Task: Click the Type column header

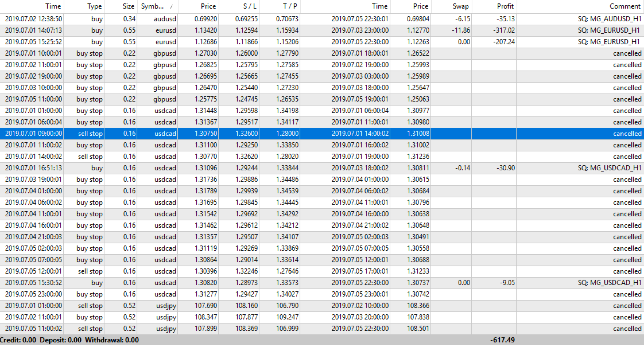Action: point(94,6)
